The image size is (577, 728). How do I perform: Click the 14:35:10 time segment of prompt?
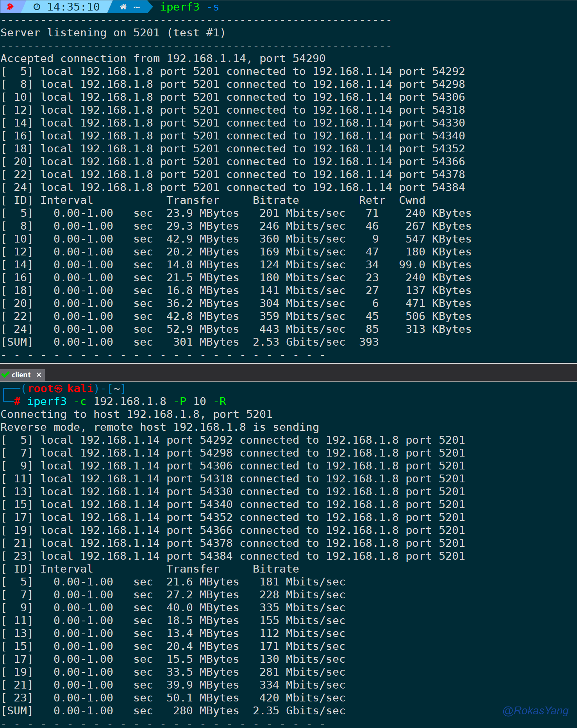73,7
